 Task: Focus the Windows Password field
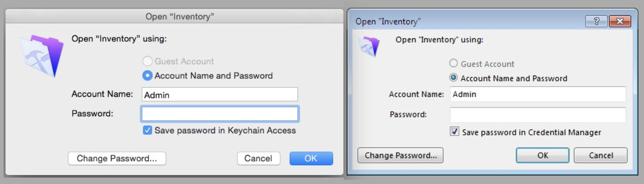(x=538, y=115)
